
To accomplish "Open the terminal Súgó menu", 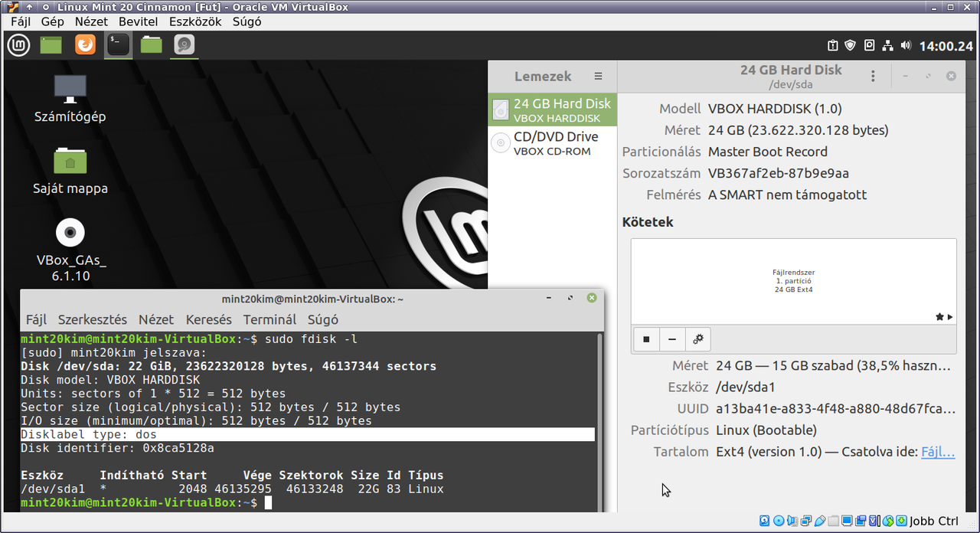I will point(323,319).
